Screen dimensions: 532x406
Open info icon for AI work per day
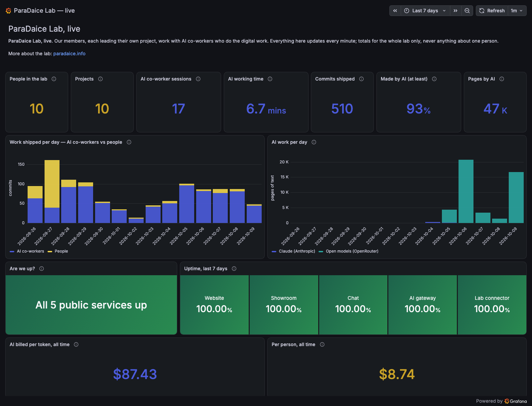(314, 142)
